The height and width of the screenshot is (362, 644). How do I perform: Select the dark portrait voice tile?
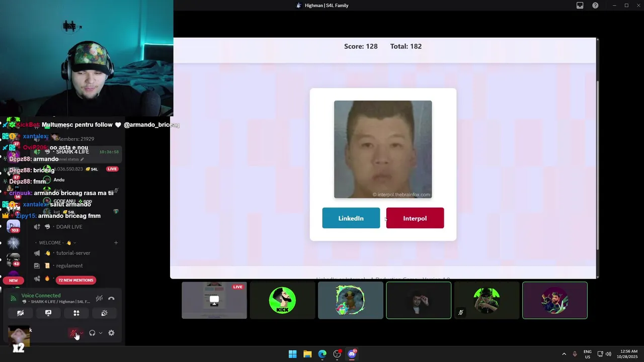click(419, 300)
